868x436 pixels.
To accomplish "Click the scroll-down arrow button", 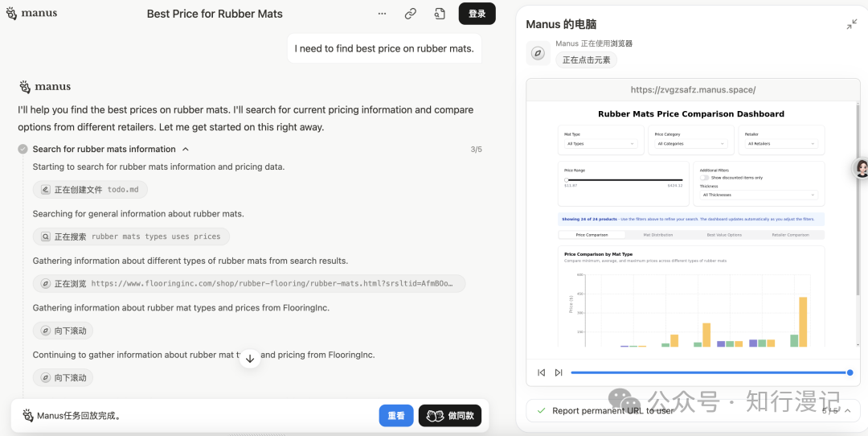I will (x=250, y=359).
